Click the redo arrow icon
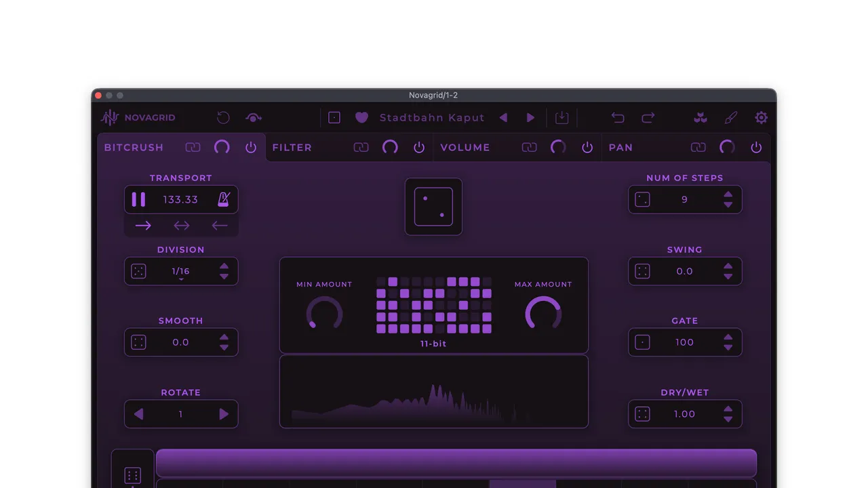The width and height of the screenshot is (868, 488). [x=648, y=117]
